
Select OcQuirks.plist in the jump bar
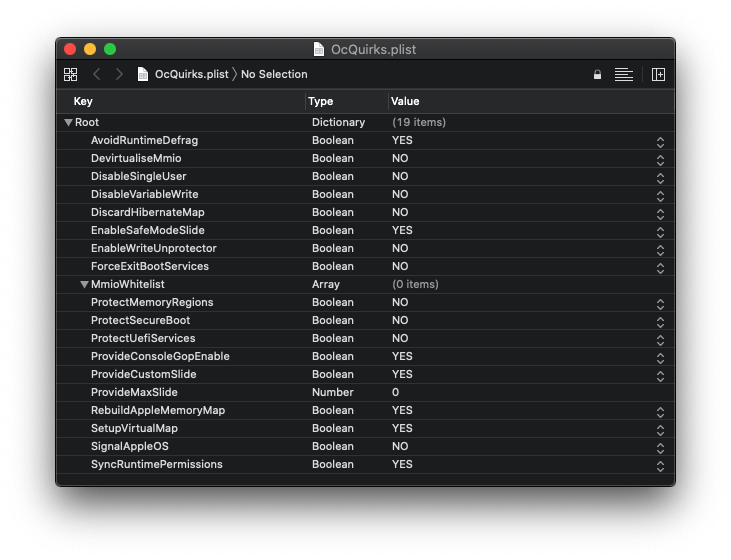(x=192, y=74)
